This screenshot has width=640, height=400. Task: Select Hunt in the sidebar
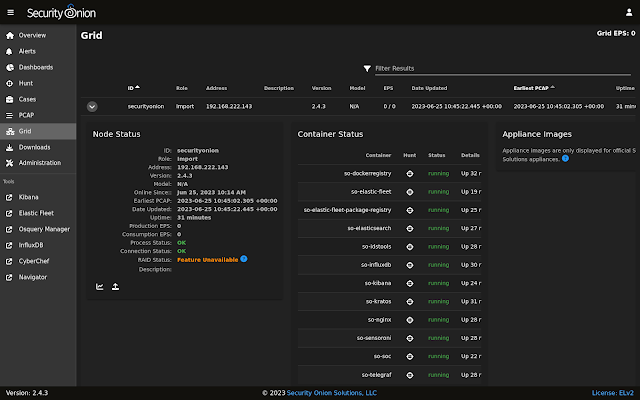[x=38, y=83]
